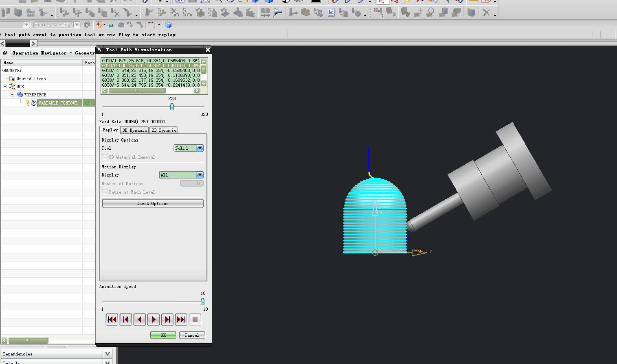This screenshot has width=617, height=364.
Task: Switch to the 2D Dynamic tab
Action: pyautogui.click(x=164, y=130)
